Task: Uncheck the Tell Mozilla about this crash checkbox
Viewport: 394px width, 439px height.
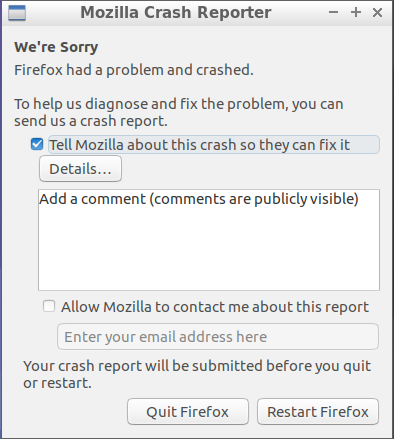Action: [x=37, y=145]
